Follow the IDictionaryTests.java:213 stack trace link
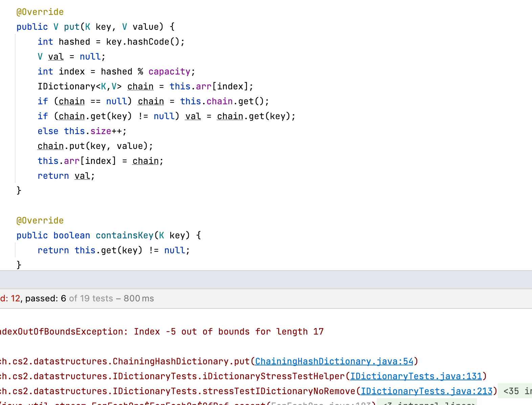The image size is (532, 405). 426,391
